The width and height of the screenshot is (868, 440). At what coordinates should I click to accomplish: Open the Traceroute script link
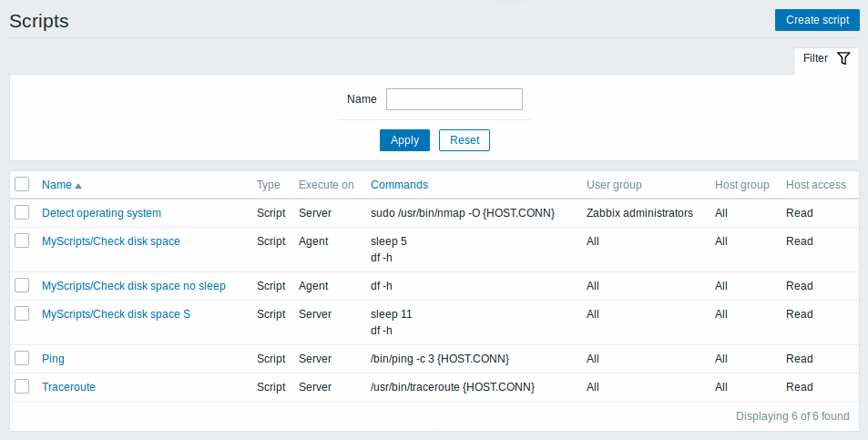pos(68,387)
